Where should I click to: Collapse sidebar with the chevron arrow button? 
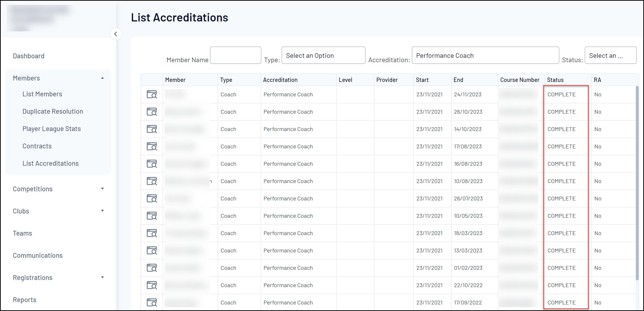(x=116, y=34)
